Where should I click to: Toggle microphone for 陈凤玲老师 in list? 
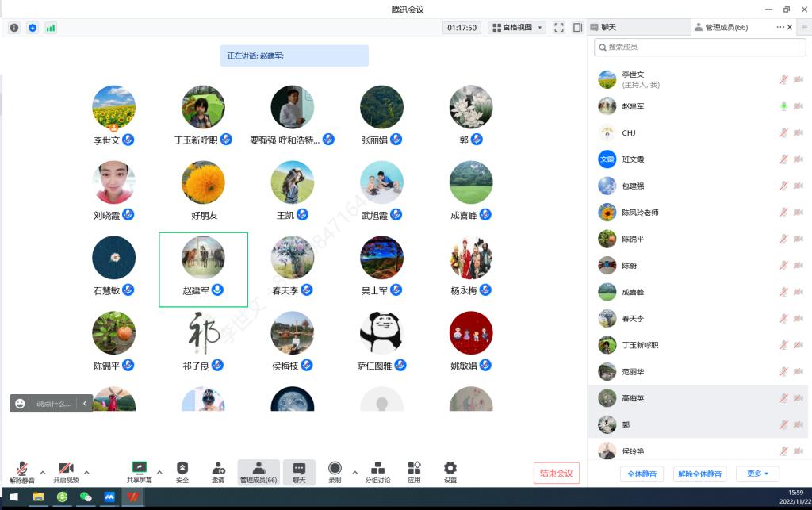click(x=784, y=213)
